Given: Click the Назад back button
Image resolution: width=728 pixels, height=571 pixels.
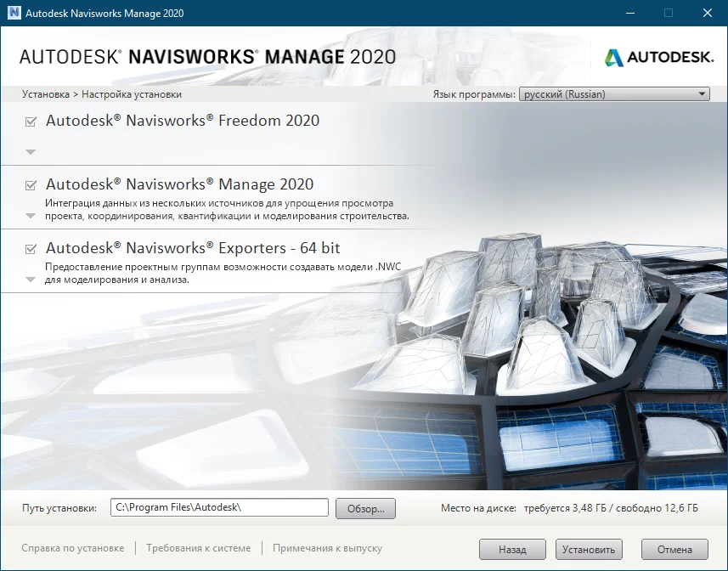Looking at the screenshot, I should click(512, 550).
